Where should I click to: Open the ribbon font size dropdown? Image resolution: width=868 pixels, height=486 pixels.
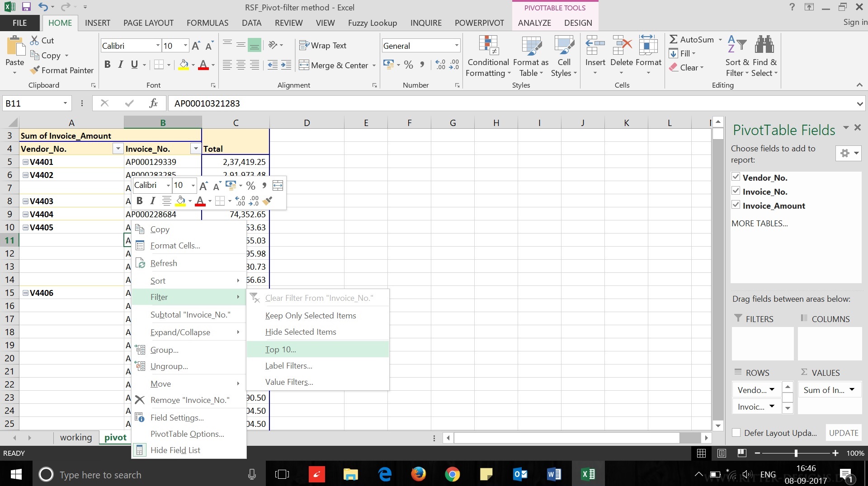(x=185, y=46)
